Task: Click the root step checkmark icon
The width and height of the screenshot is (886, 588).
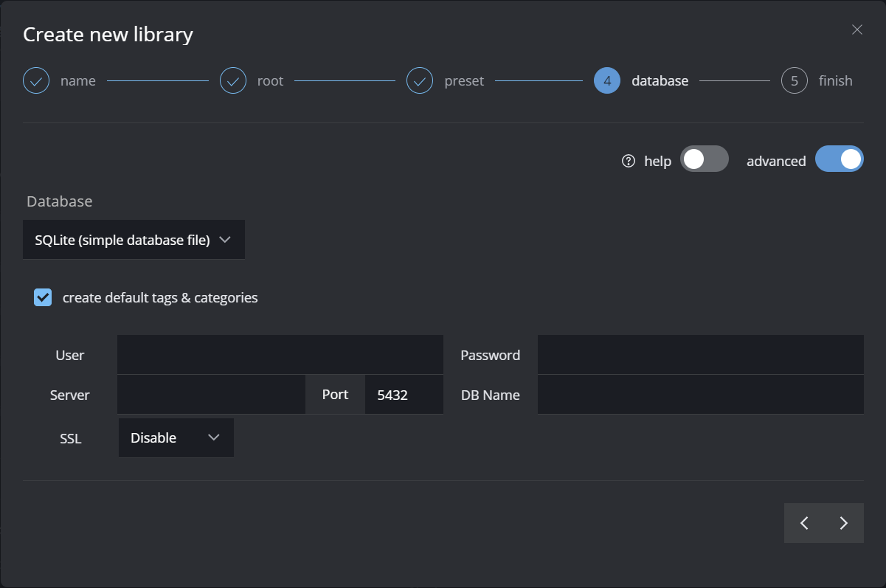Action: pos(233,80)
